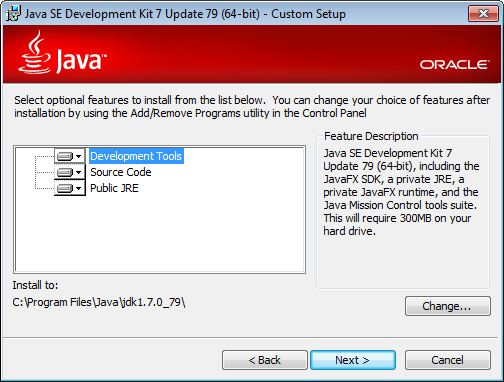Go back with the Back button
This screenshot has width=504, height=382.
click(x=265, y=360)
